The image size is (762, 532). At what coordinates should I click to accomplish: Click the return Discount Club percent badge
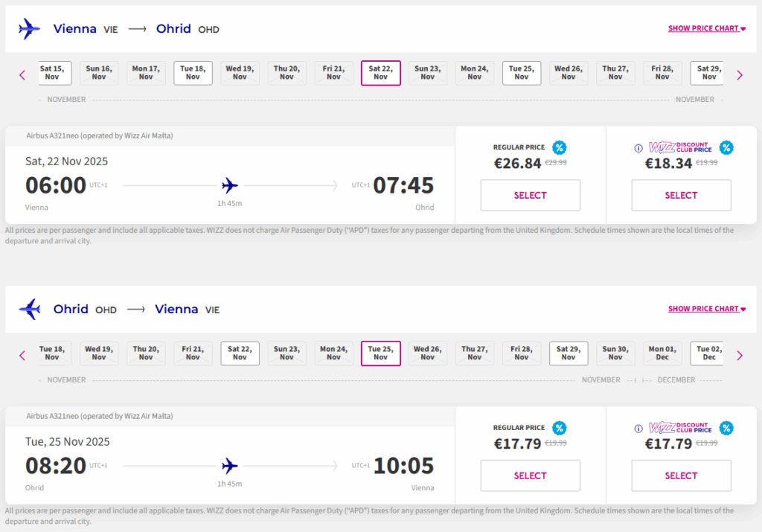click(726, 428)
